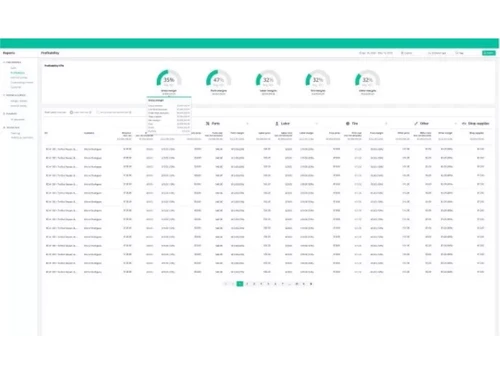Image resolution: width=500 pixels, height=375 pixels.
Task: Click the Other column group icon
Action: 416,124
